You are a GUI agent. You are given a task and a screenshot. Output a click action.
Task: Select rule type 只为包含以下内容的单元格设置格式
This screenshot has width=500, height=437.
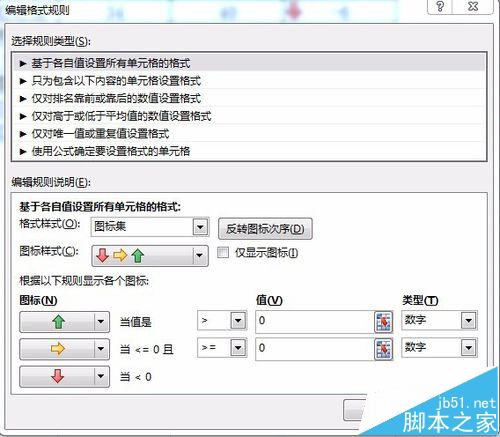point(249,81)
